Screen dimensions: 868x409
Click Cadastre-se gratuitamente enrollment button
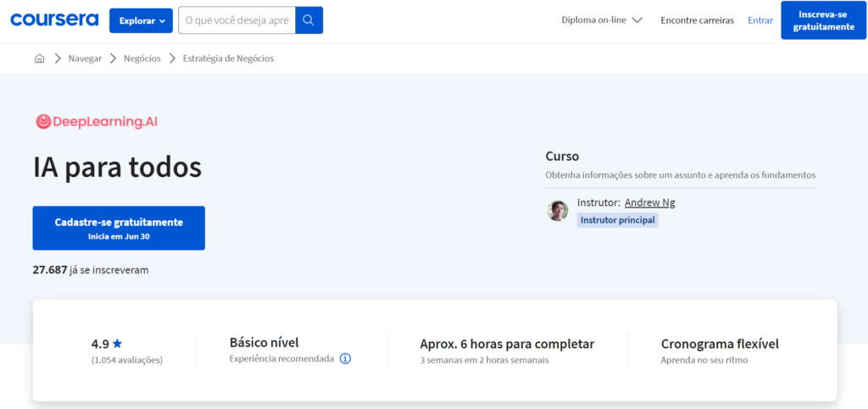click(x=119, y=229)
